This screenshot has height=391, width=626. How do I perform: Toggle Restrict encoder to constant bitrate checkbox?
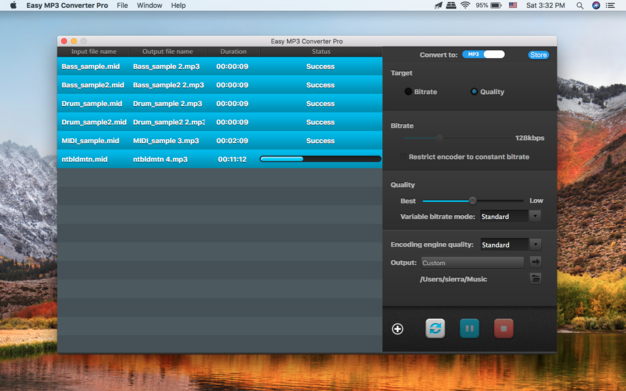click(403, 157)
